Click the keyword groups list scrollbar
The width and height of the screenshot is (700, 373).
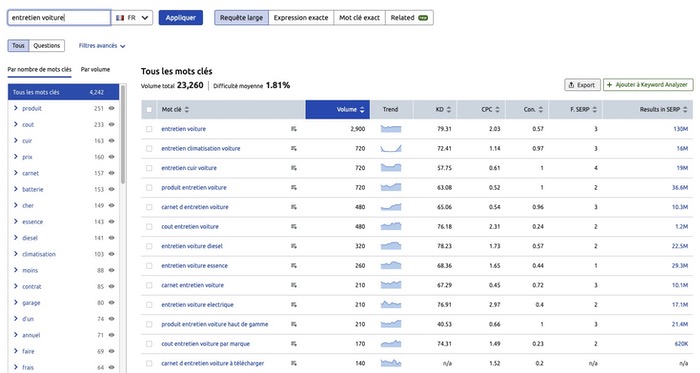point(123,134)
